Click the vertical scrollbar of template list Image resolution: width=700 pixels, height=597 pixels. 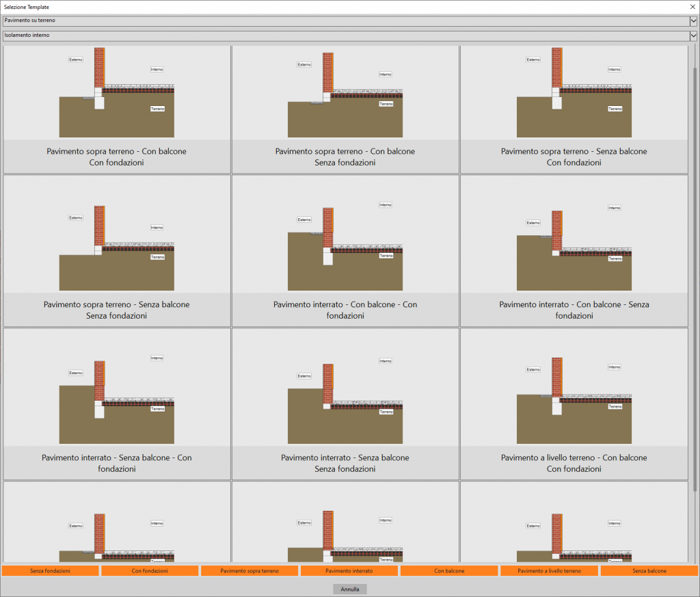click(x=694, y=274)
